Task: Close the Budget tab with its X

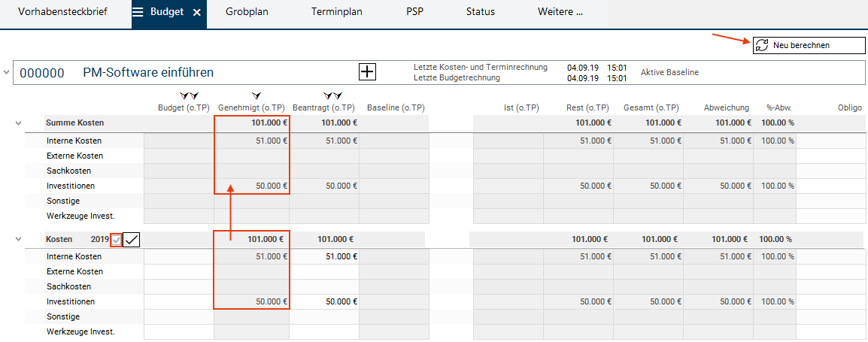Action: (196, 12)
